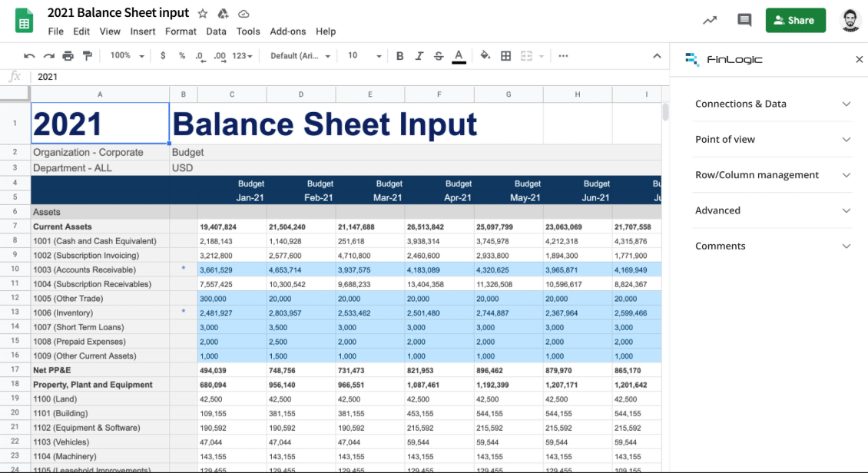The image size is (868, 473).
Task: Click the undo arrow icon
Action: pyautogui.click(x=29, y=56)
